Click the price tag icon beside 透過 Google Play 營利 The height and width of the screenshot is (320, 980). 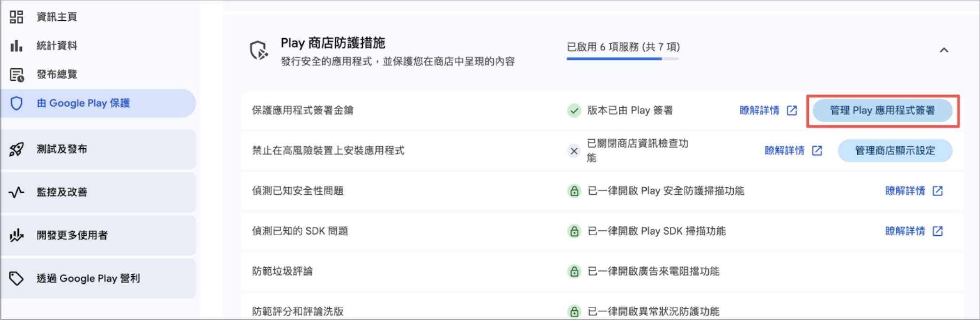click(x=16, y=279)
